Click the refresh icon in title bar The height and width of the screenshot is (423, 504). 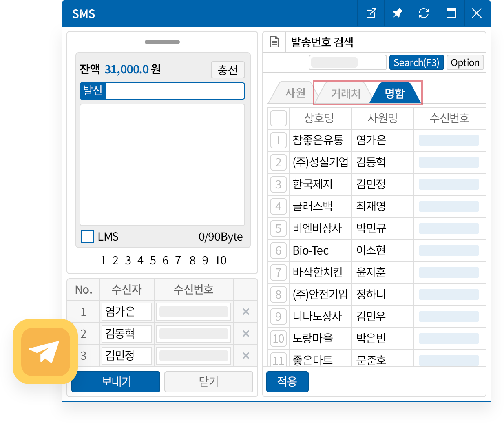[424, 13]
